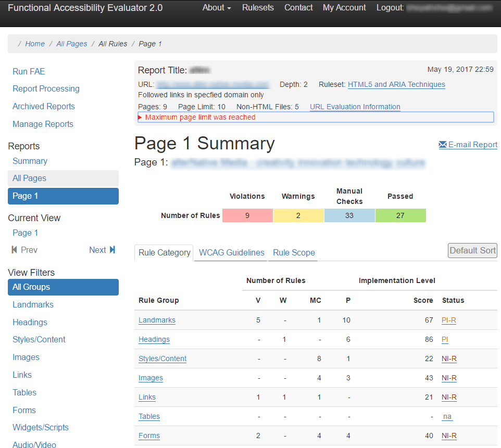Open the HTML5 and ARIA Techniques ruleset link

396,84
